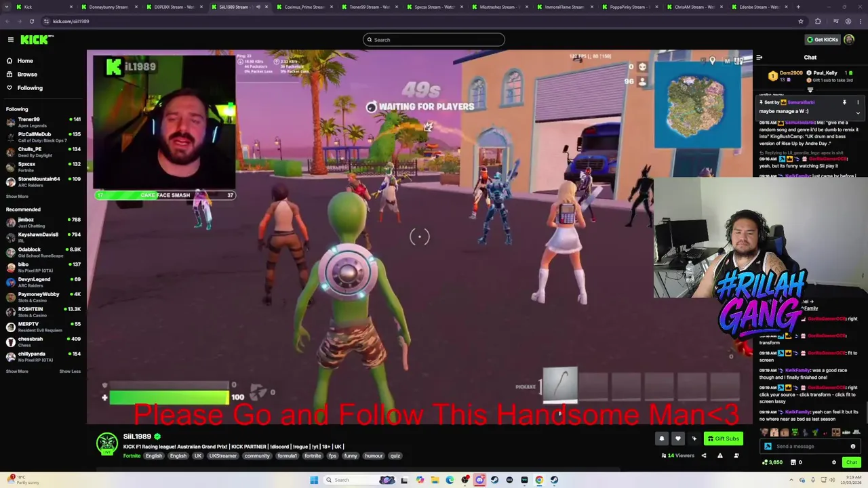Unpin the pinned message with the pin icon
This screenshot has width=868, height=488.
tap(844, 102)
